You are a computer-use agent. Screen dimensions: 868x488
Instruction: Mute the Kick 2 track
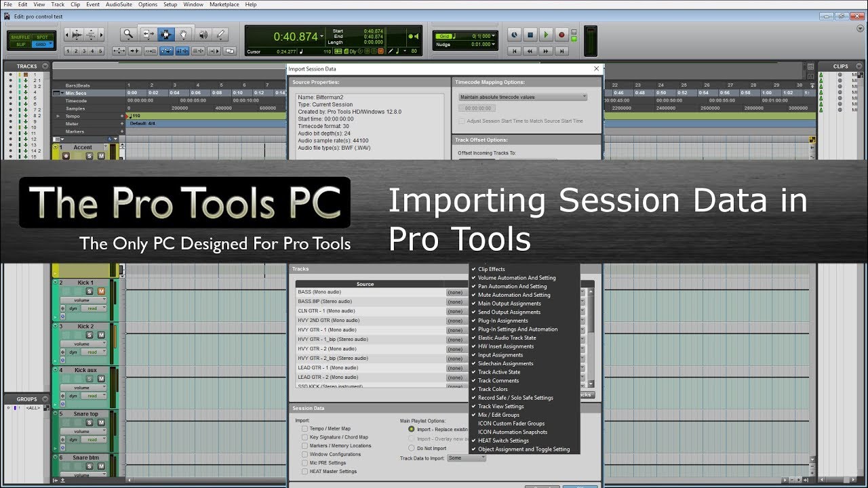tap(101, 335)
